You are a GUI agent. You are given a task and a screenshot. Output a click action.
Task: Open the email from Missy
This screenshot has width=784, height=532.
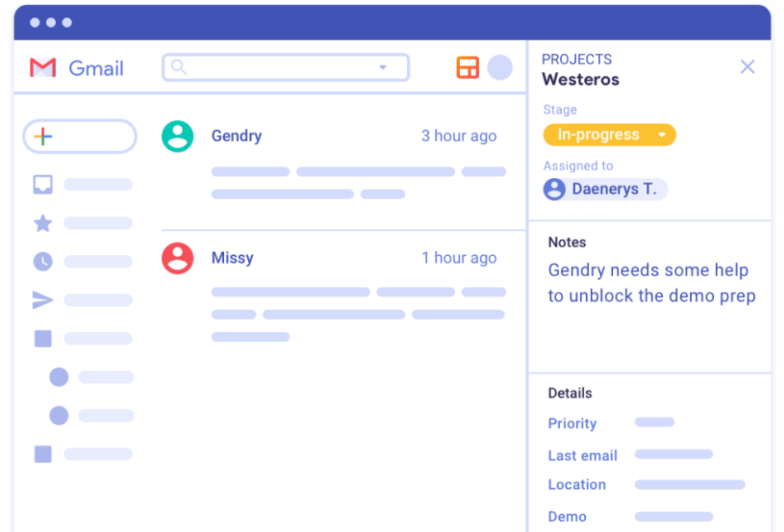(344, 293)
